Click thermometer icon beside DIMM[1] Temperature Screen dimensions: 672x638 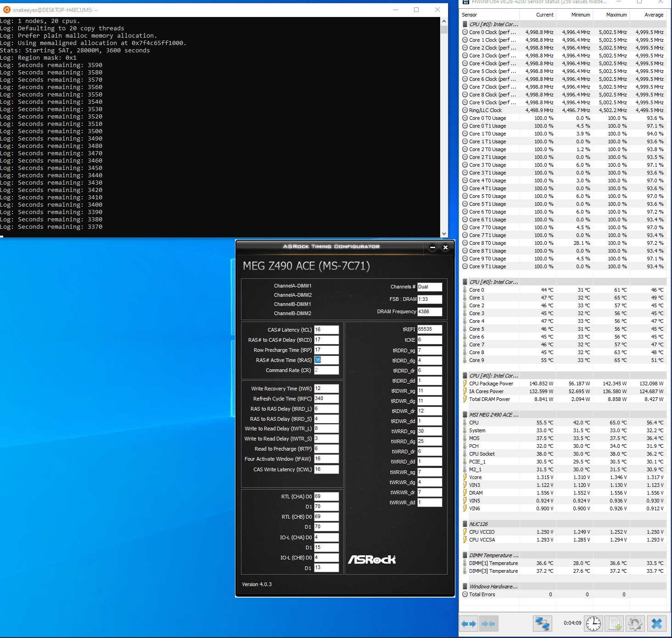point(465,563)
